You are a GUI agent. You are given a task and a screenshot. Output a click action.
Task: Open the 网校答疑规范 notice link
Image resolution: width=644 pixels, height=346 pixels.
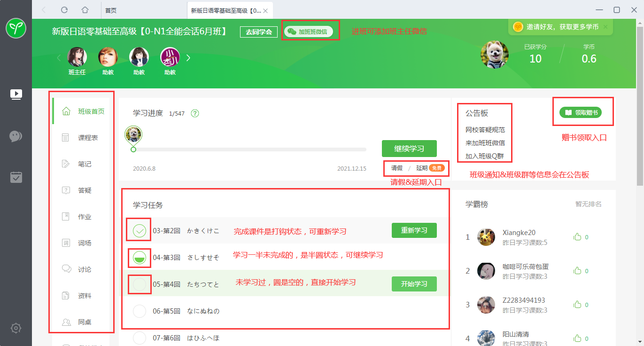[485, 130]
